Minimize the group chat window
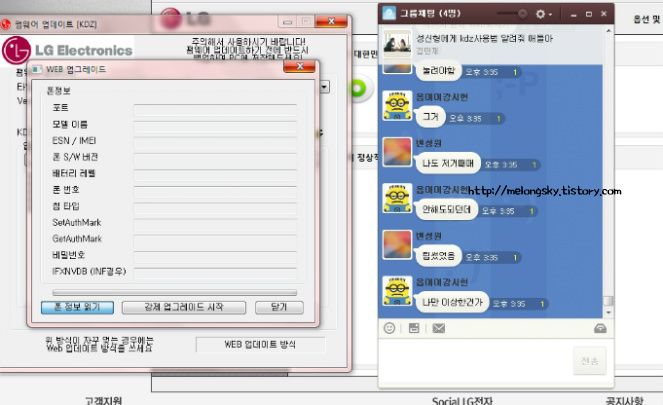 tap(573, 14)
